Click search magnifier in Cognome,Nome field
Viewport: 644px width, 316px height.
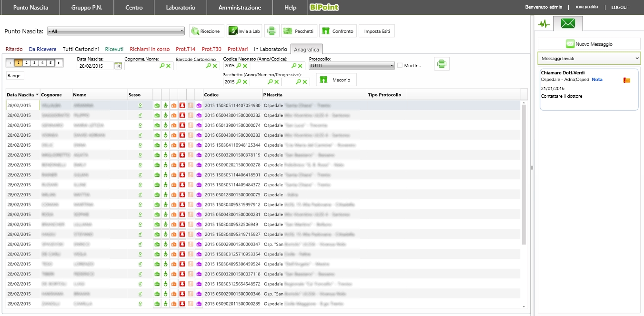point(161,66)
